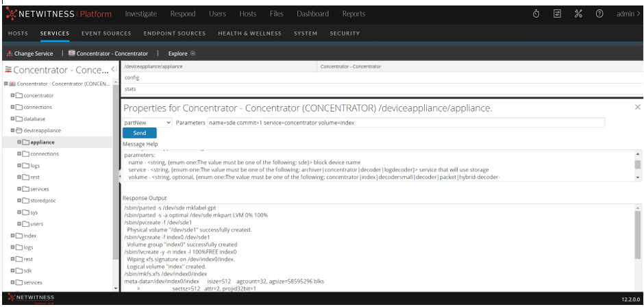The height and width of the screenshot is (307, 644).
Task: Switch to the HOSTS admin tab
Action: click(x=18, y=34)
